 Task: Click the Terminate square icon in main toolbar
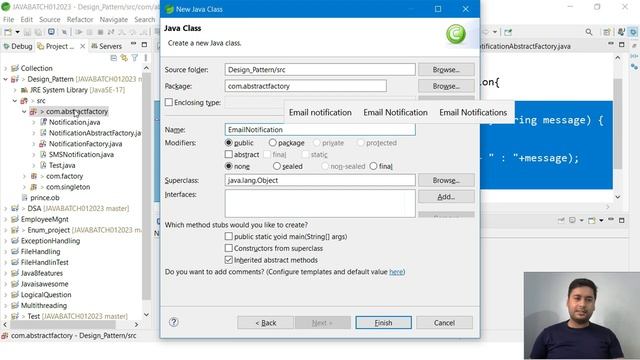click(100, 32)
